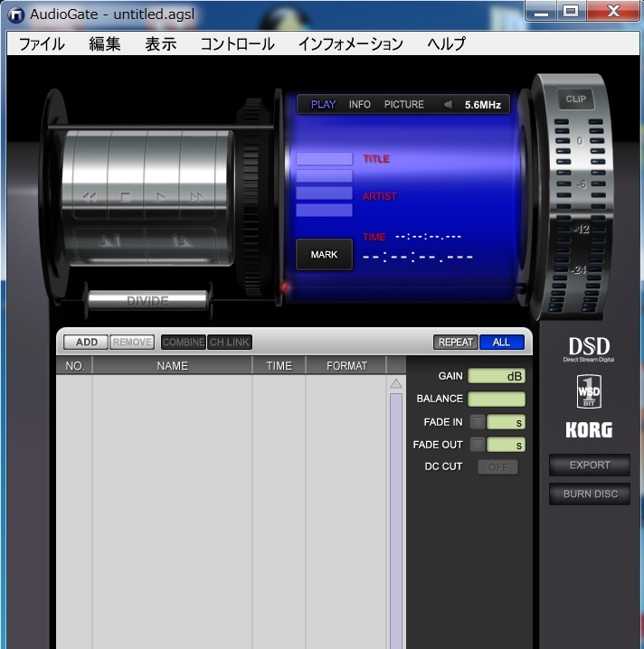Screen dimensions: 644x649
Task: Click the song list vertical scrollbar
Action: click(x=396, y=521)
